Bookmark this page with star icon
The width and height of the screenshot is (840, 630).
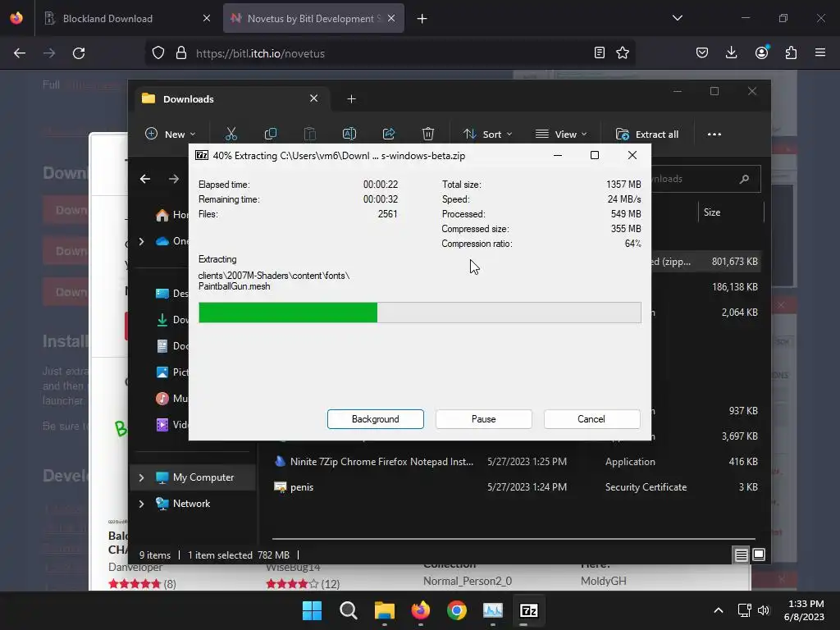pos(623,52)
